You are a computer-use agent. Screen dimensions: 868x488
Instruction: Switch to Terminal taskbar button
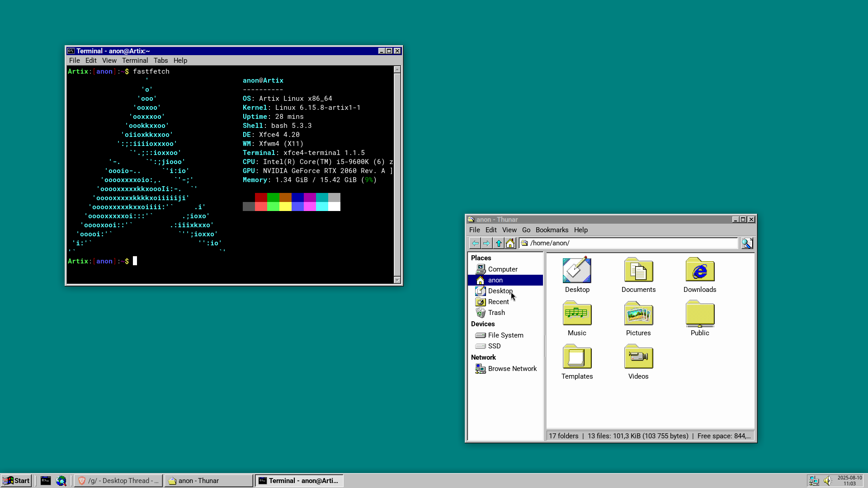tap(299, 481)
